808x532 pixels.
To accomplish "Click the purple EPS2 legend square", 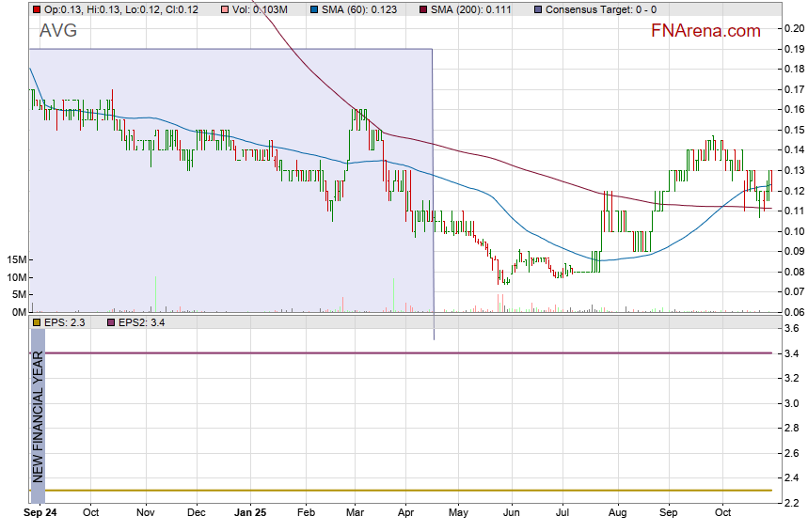I will pyautogui.click(x=110, y=322).
